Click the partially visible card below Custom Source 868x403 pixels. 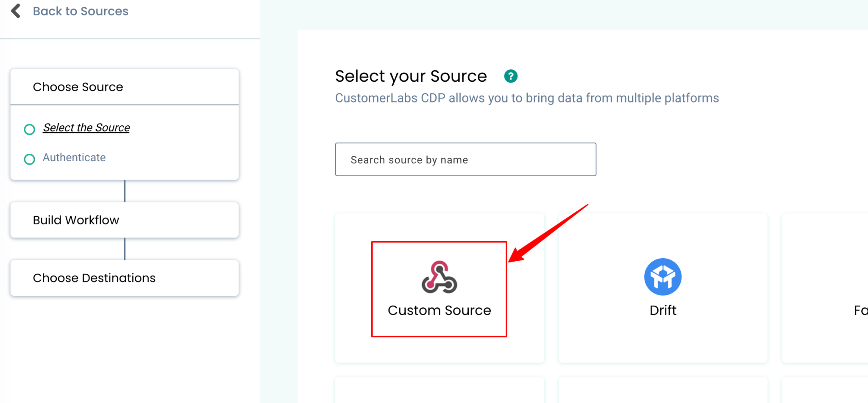click(x=440, y=390)
